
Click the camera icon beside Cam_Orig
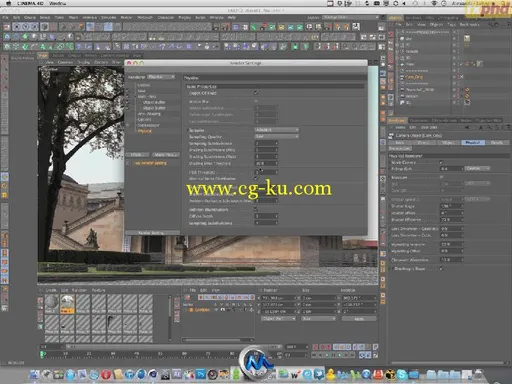click(x=402, y=77)
